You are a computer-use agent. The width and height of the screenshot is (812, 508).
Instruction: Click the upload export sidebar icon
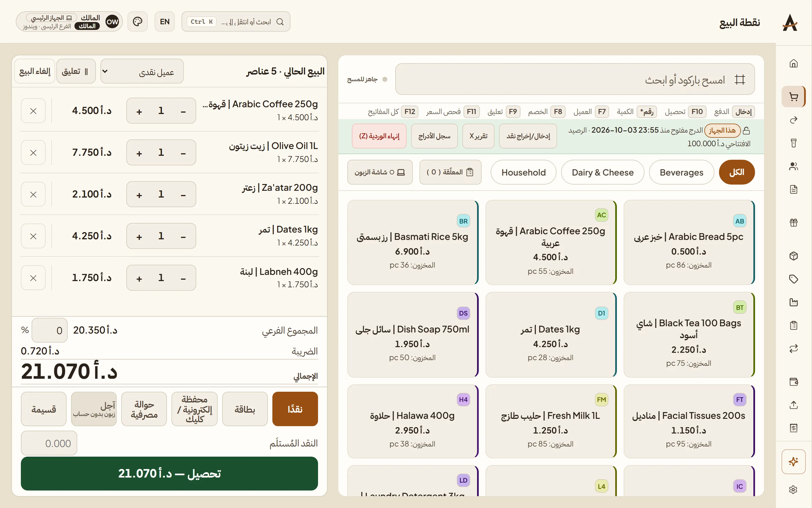tap(793, 405)
